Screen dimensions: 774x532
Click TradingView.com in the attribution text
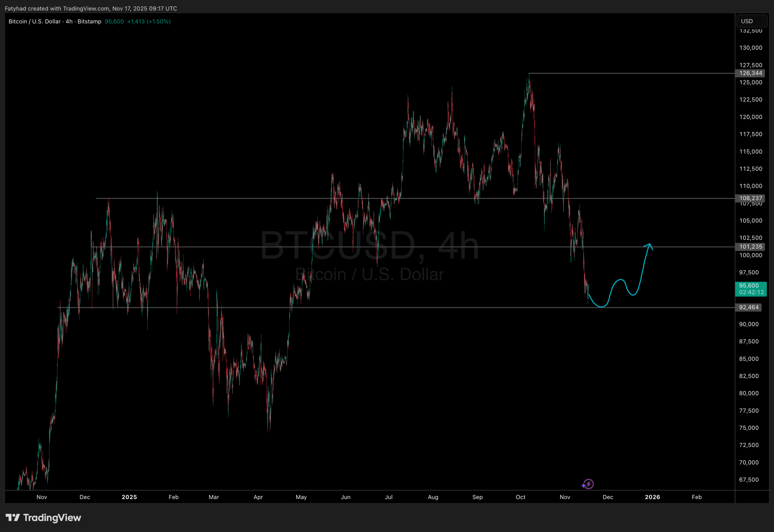[x=86, y=8]
